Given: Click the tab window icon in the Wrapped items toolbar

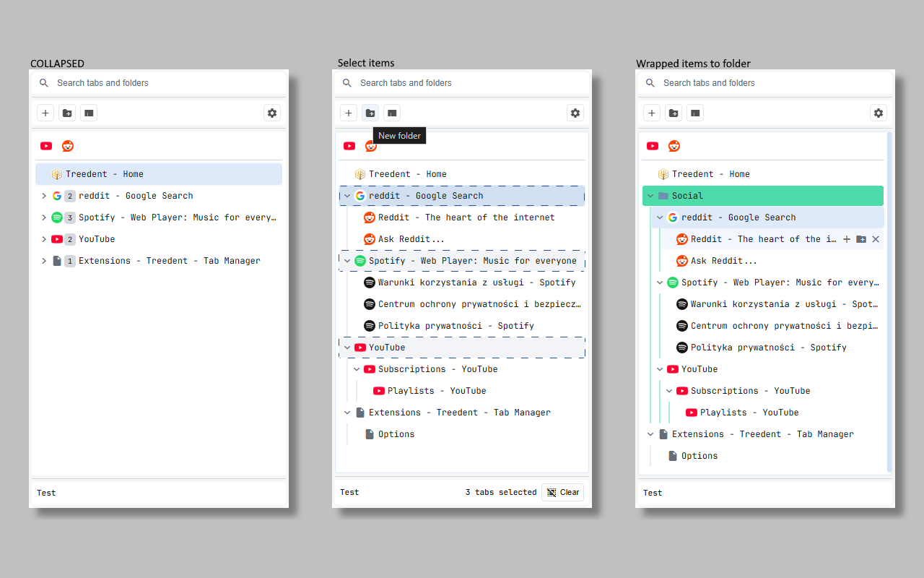Looking at the screenshot, I should click(x=695, y=113).
